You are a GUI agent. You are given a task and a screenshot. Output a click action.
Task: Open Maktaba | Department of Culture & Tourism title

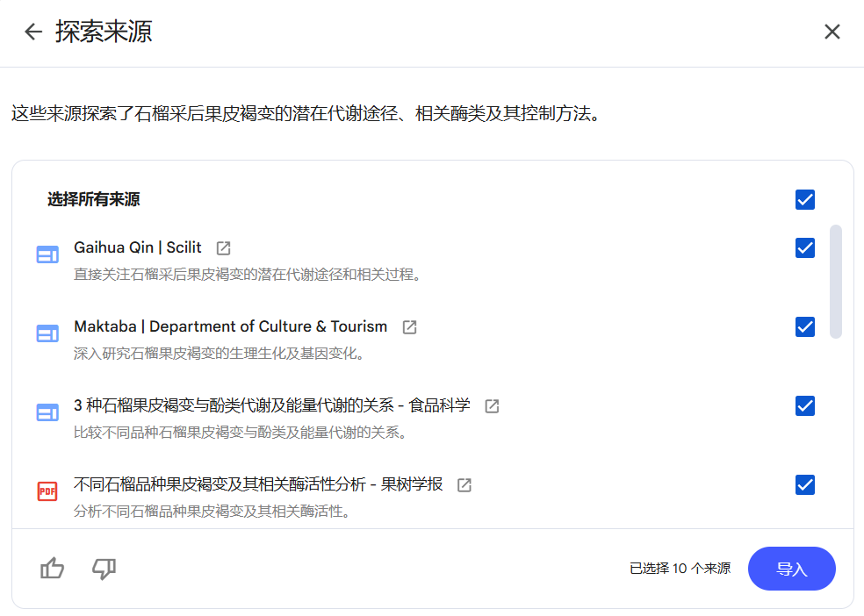click(231, 326)
